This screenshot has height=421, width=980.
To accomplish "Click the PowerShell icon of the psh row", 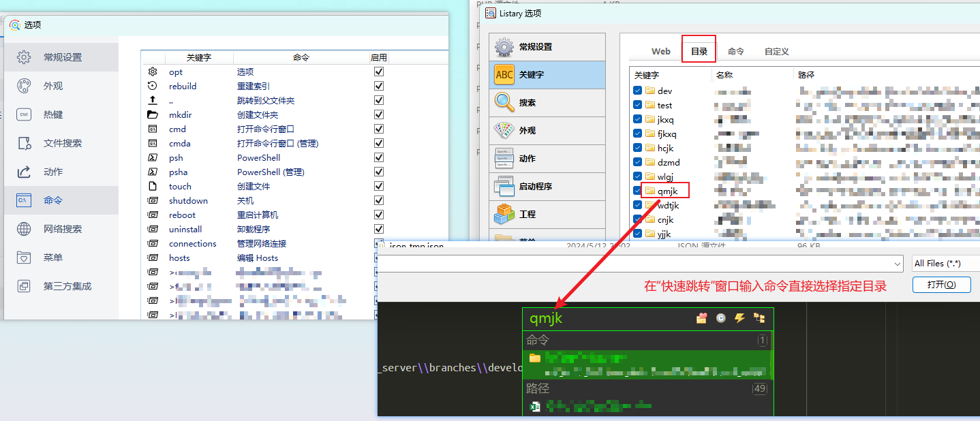I will pos(153,157).
